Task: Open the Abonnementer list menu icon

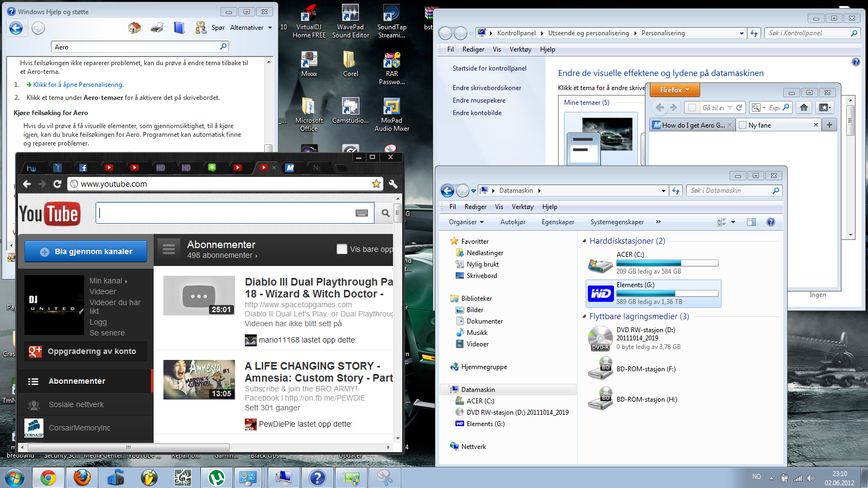Action: [169, 249]
